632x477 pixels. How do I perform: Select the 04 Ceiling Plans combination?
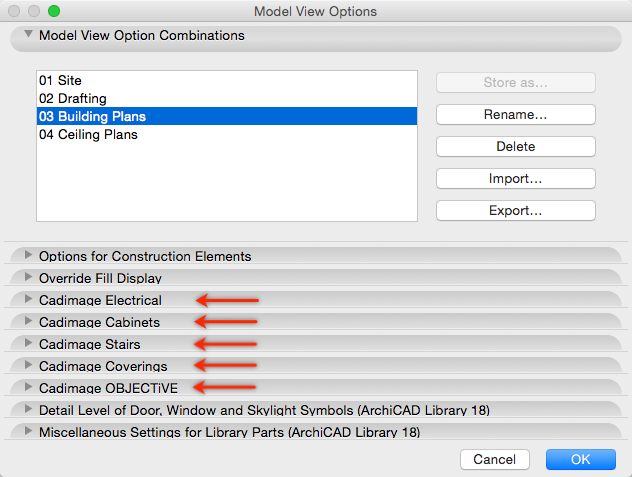click(x=227, y=134)
